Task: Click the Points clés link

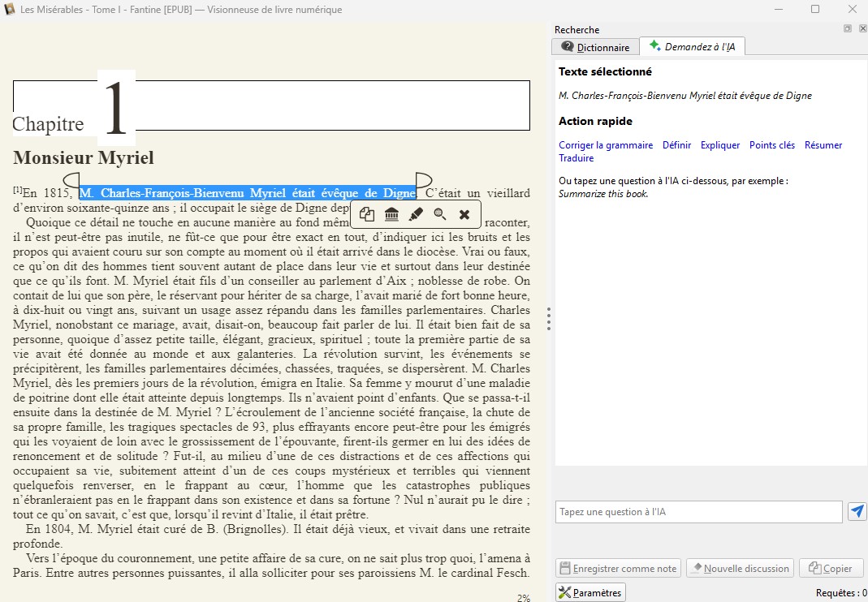Action: tap(772, 145)
